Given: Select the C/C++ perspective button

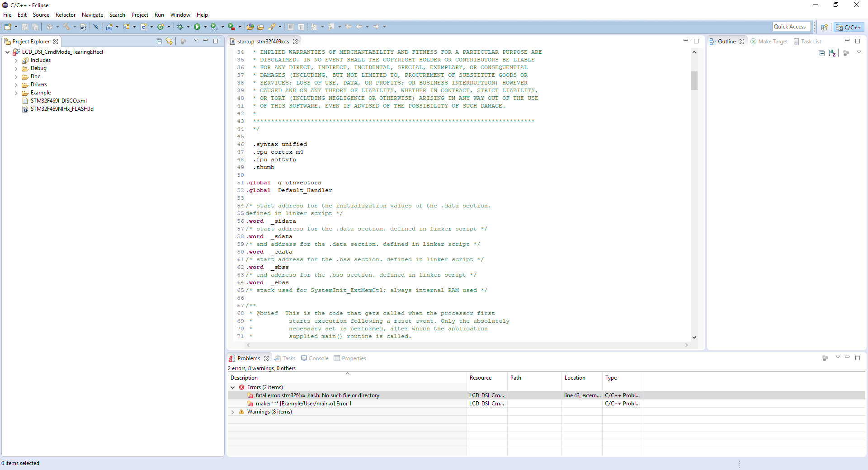Looking at the screenshot, I should click(x=849, y=27).
